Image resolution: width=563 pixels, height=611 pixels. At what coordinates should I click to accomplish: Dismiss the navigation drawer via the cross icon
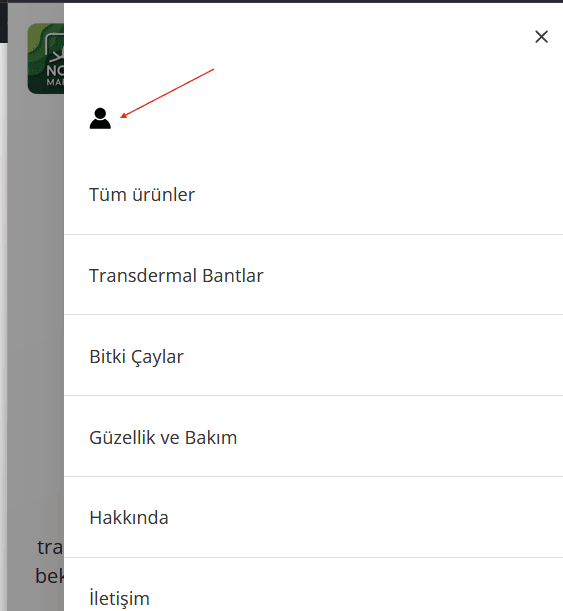point(541,37)
